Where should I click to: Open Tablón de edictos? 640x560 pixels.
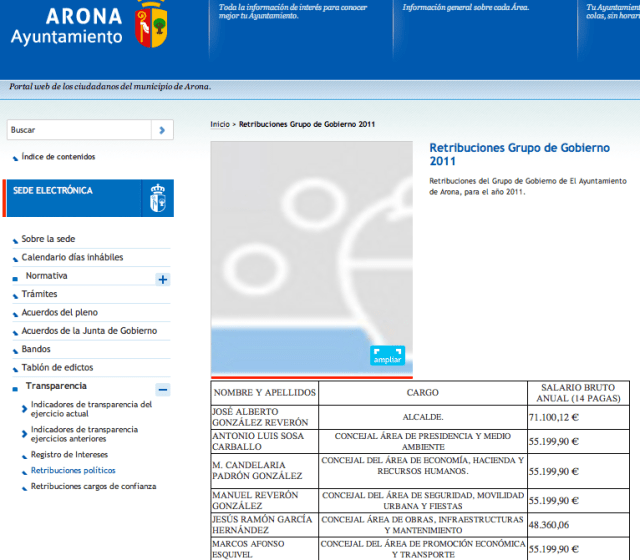click(x=57, y=367)
